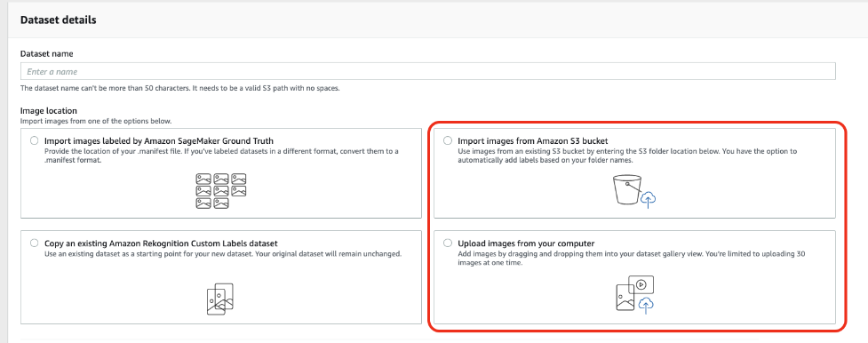Click the Copy existing dataset option card

[x=221, y=277]
